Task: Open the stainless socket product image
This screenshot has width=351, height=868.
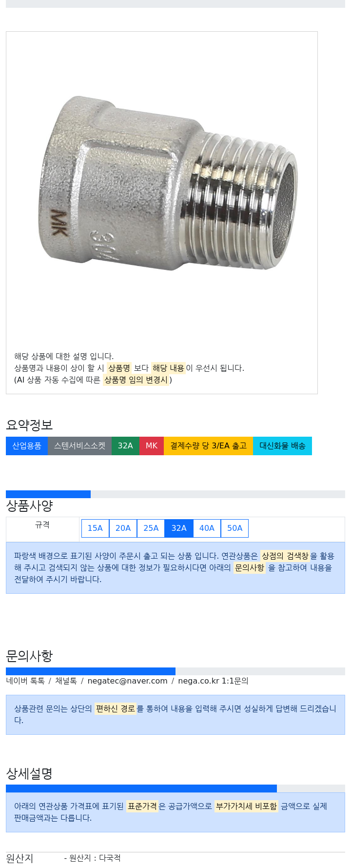Action: click(x=167, y=184)
